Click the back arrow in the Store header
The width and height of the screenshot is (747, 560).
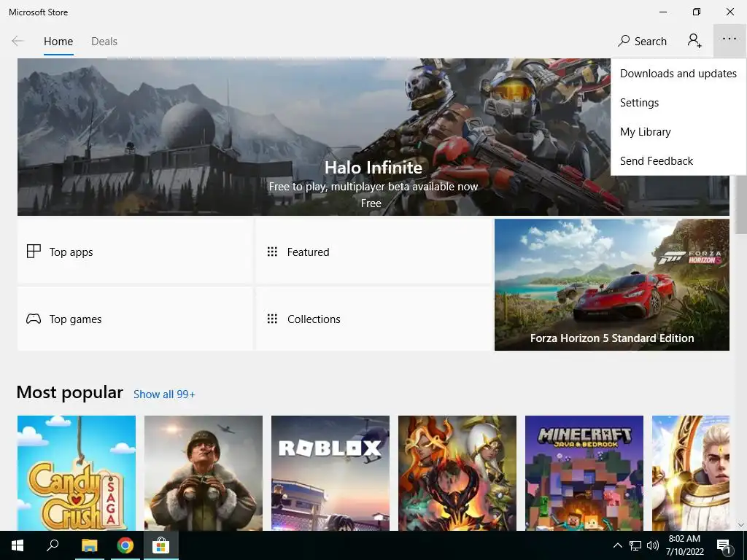[18, 42]
